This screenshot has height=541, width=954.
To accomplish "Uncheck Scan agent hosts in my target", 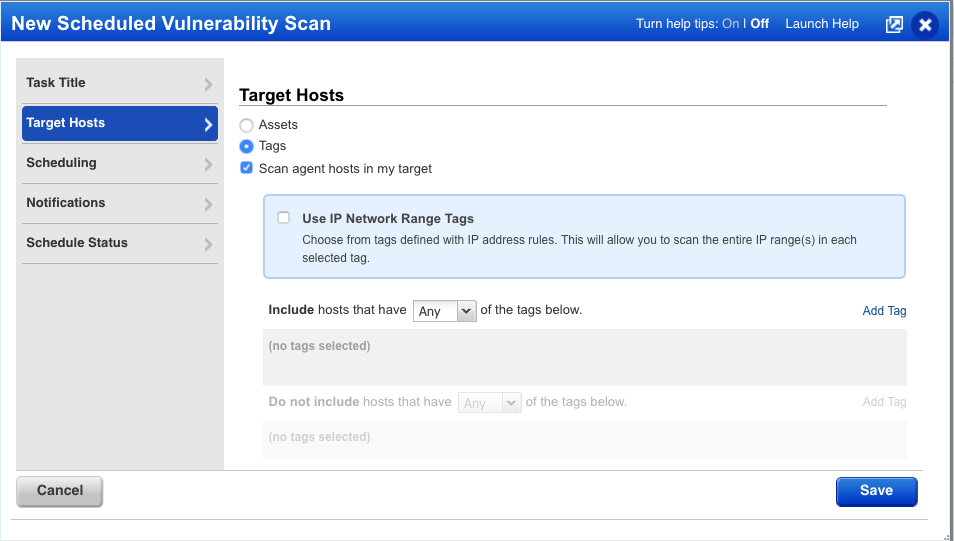I will tap(246, 168).
